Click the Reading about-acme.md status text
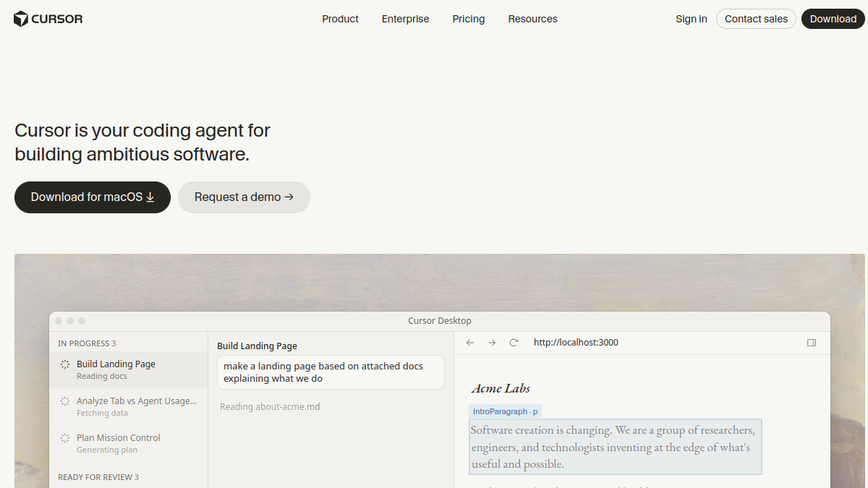 270,407
